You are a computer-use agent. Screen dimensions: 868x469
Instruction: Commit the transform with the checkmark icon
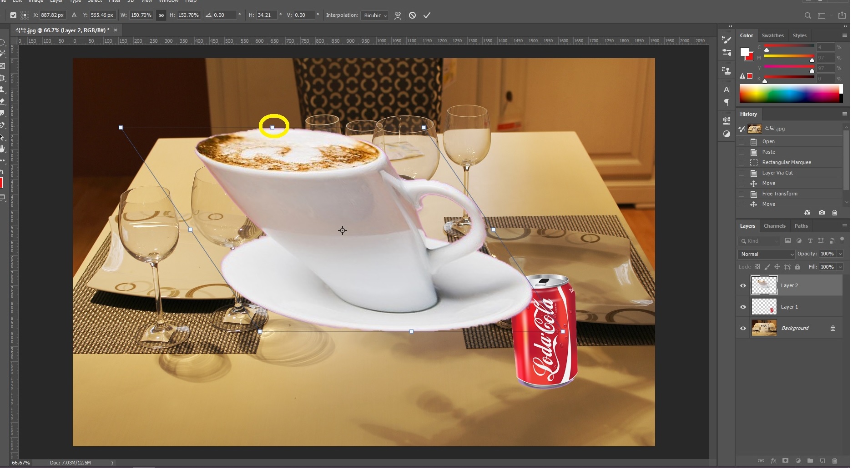point(427,15)
